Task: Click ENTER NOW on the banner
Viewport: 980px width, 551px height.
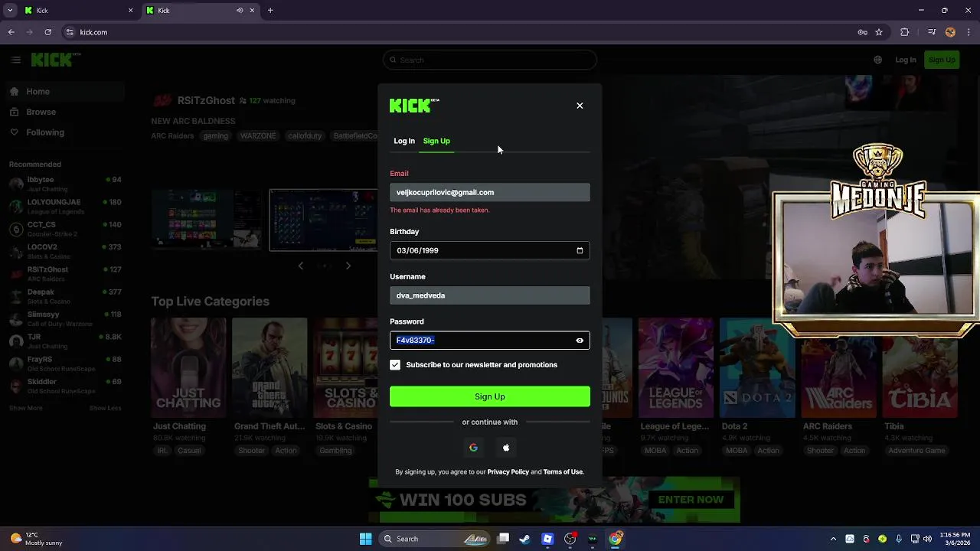Action: click(691, 500)
